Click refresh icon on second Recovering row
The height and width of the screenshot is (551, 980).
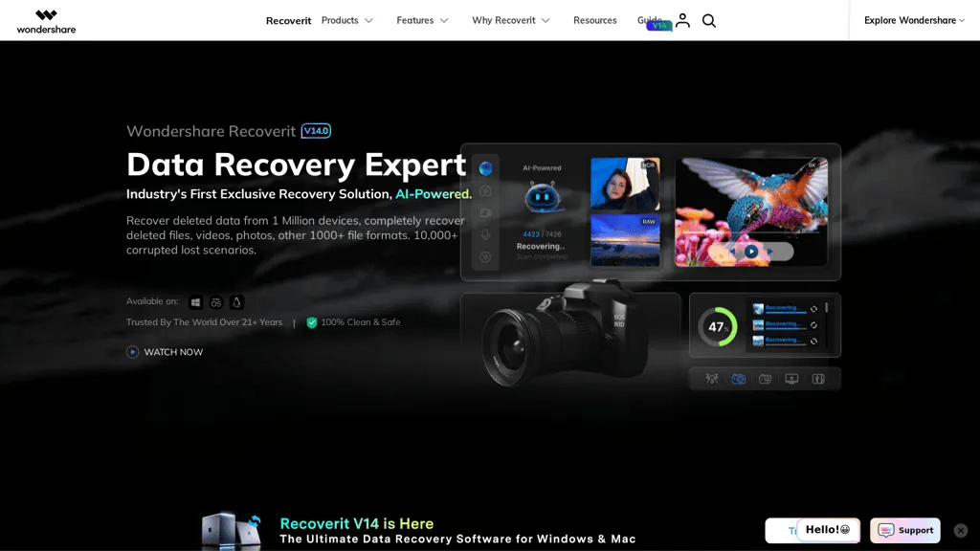(813, 325)
